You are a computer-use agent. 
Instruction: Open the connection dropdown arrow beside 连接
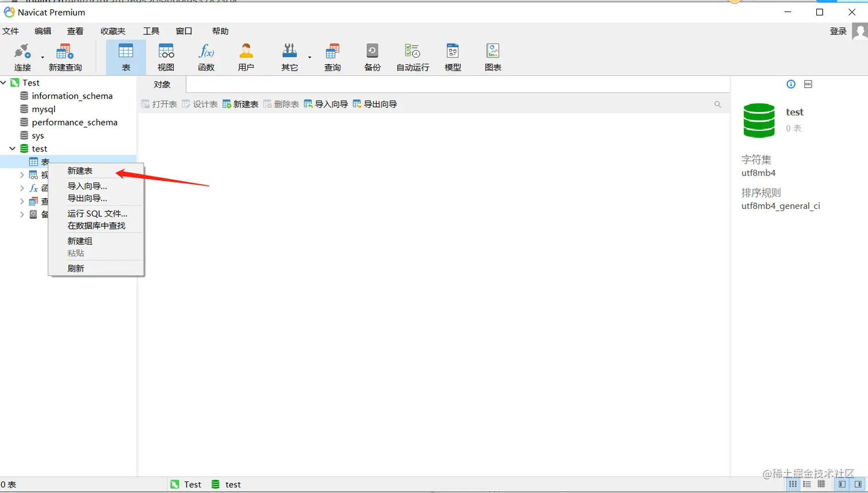[42, 57]
